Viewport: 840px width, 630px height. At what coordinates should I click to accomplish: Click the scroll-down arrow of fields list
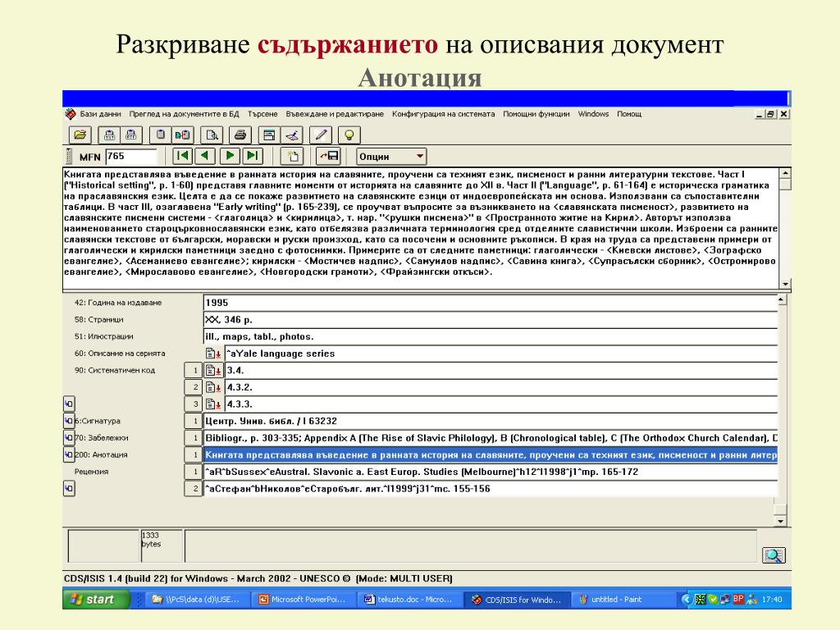tap(781, 521)
